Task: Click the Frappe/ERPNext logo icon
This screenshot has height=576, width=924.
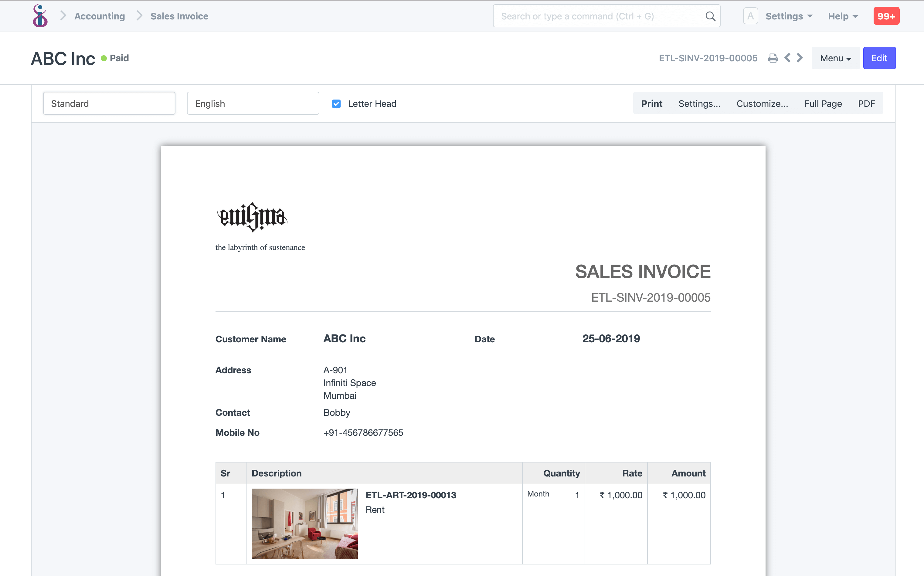Action: pyautogui.click(x=40, y=16)
